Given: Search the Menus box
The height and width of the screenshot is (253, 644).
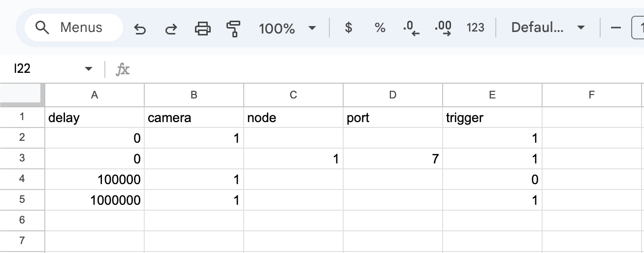Looking at the screenshot, I should click(74, 28).
